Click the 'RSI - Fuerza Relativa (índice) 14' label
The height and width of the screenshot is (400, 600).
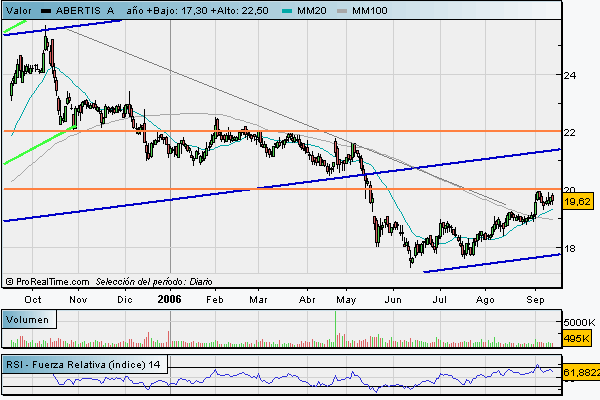point(83,364)
